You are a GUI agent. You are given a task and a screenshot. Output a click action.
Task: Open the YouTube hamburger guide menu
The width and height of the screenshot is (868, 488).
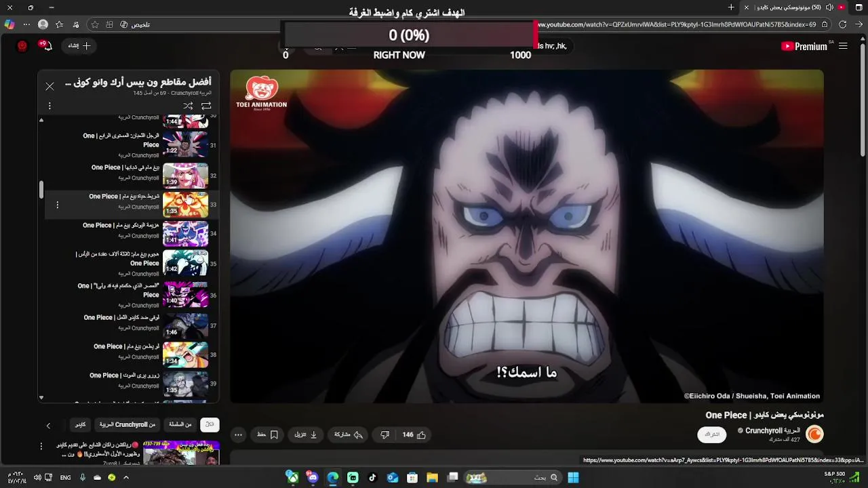(843, 46)
